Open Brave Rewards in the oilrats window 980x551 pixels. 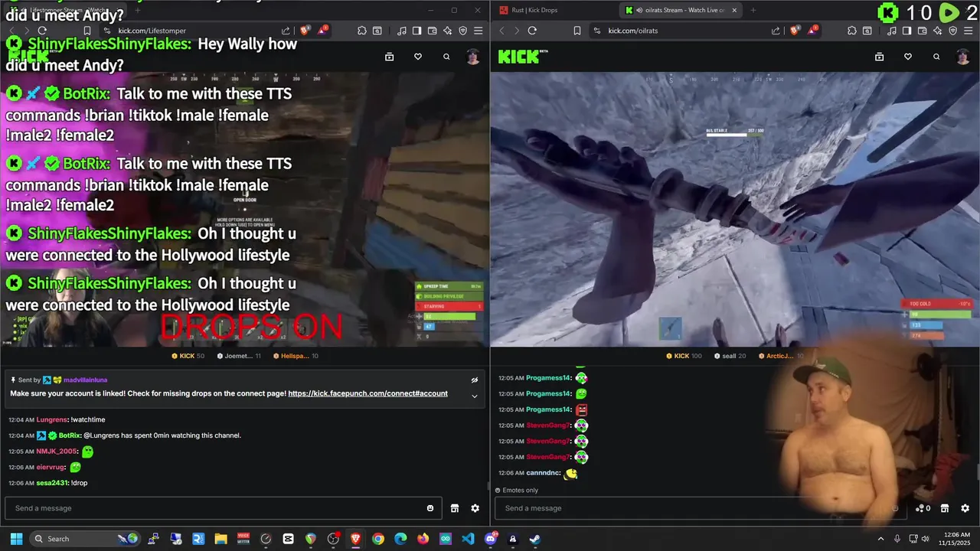tap(812, 31)
